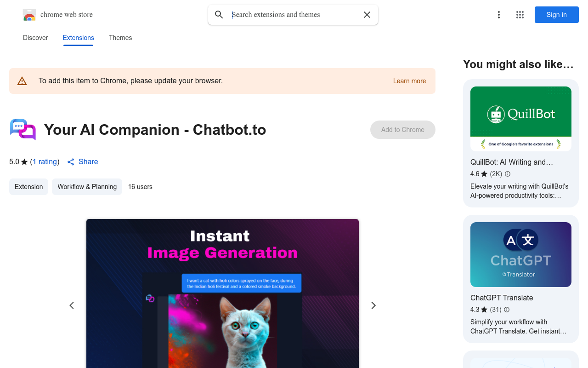Open the Google apps grid

(520, 15)
